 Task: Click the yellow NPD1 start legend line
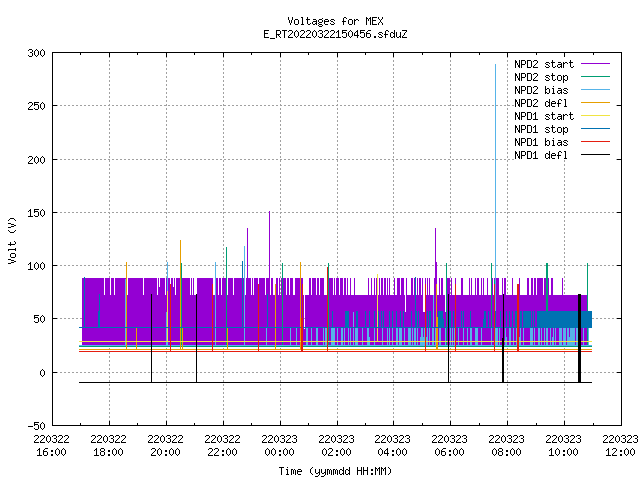[x=596, y=116]
